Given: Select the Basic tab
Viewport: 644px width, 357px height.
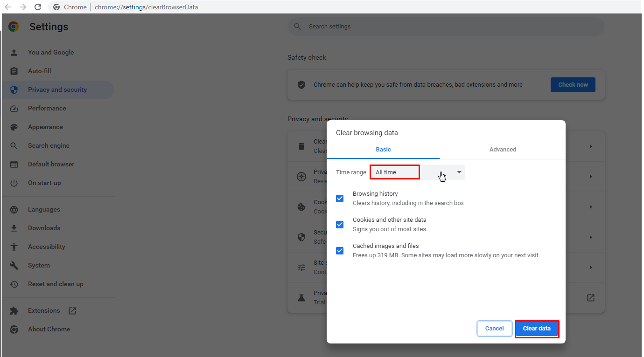Looking at the screenshot, I should point(383,150).
